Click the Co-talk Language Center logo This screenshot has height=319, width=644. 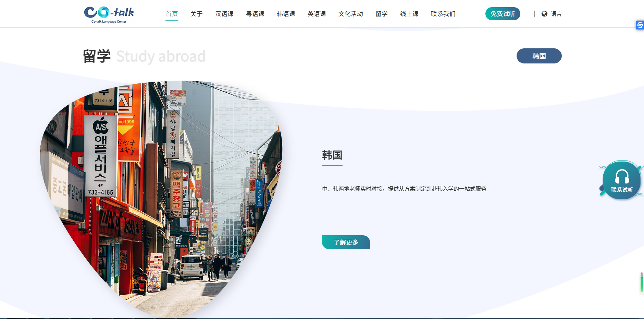pos(109,14)
